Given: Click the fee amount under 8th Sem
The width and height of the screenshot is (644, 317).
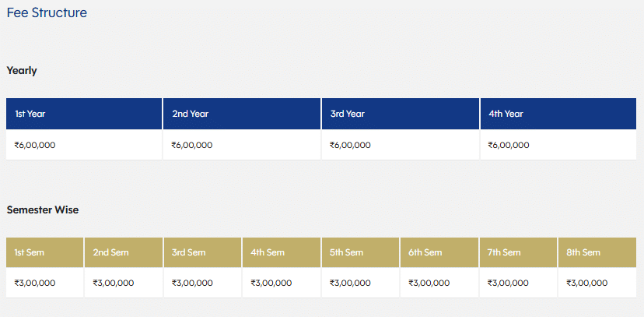Looking at the screenshot, I should click(x=586, y=283).
